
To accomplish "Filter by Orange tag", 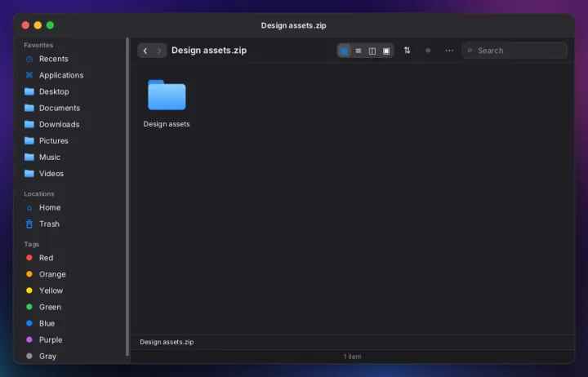I will click(x=73, y=274).
